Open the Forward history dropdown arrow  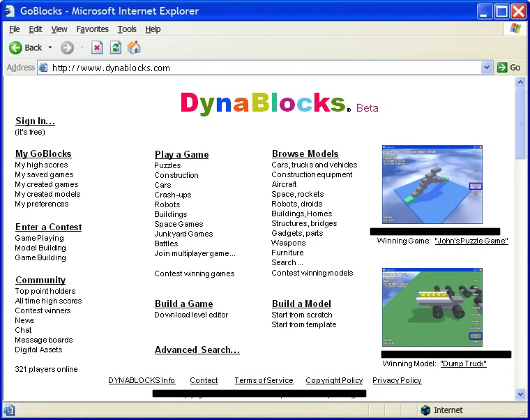[82, 47]
